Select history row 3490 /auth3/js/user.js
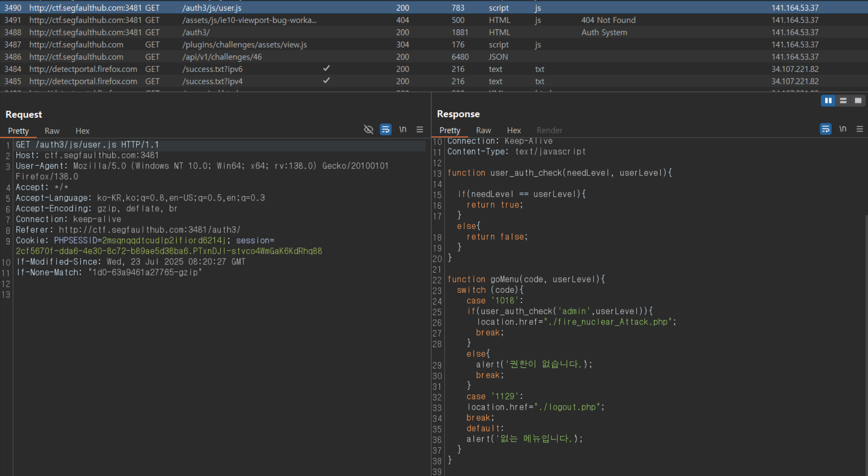Viewport: 868px width, 476px height. (x=434, y=8)
